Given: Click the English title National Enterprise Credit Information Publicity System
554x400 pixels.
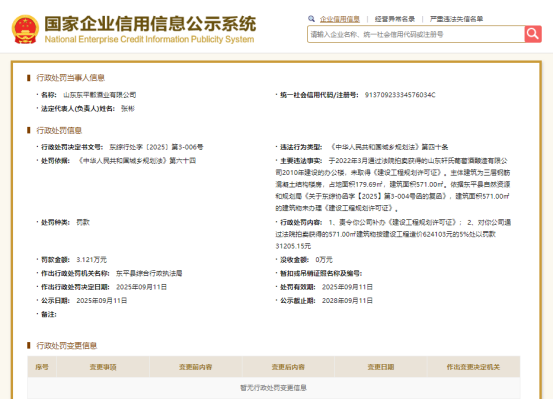Looking at the screenshot, I should click(149, 39).
